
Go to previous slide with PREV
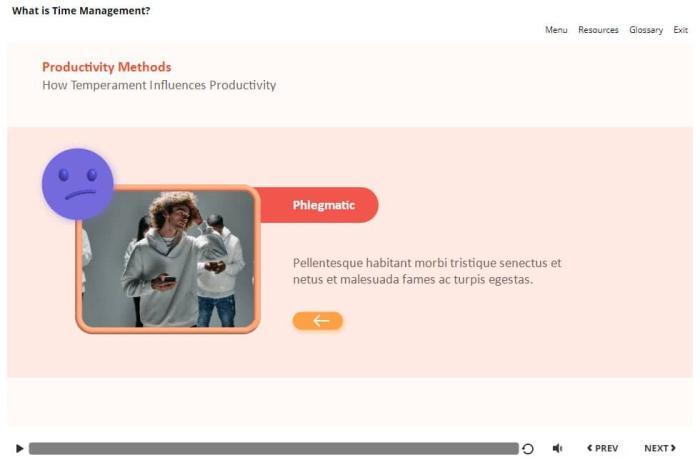[602, 448]
